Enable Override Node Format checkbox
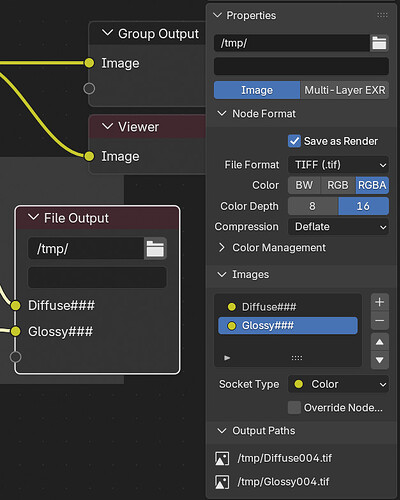Image resolution: width=400 pixels, height=500 pixels. click(294, 407)
